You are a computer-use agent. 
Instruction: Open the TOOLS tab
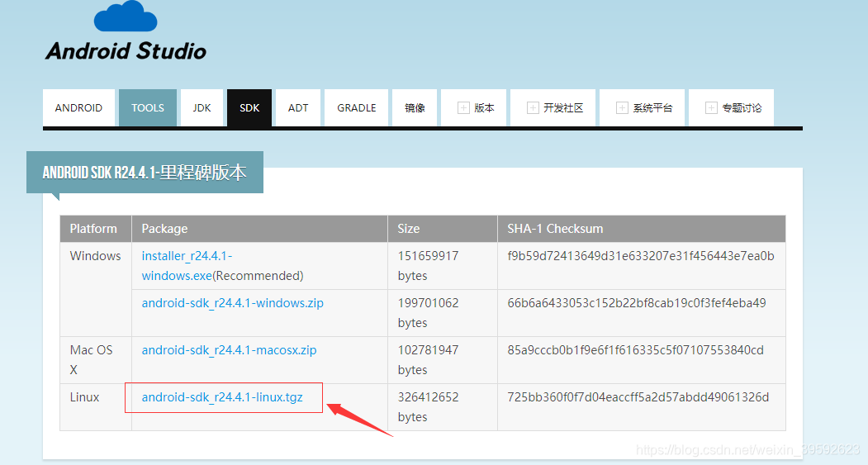click(x=148, y=108)
